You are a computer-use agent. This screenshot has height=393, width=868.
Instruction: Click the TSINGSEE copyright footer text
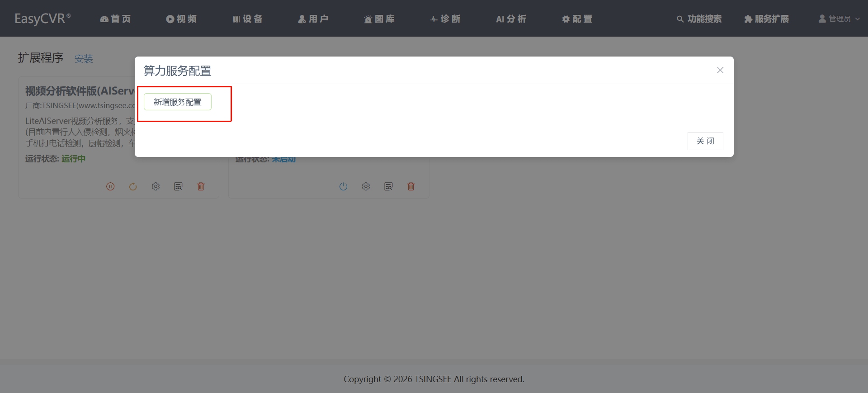pos(434,379)
